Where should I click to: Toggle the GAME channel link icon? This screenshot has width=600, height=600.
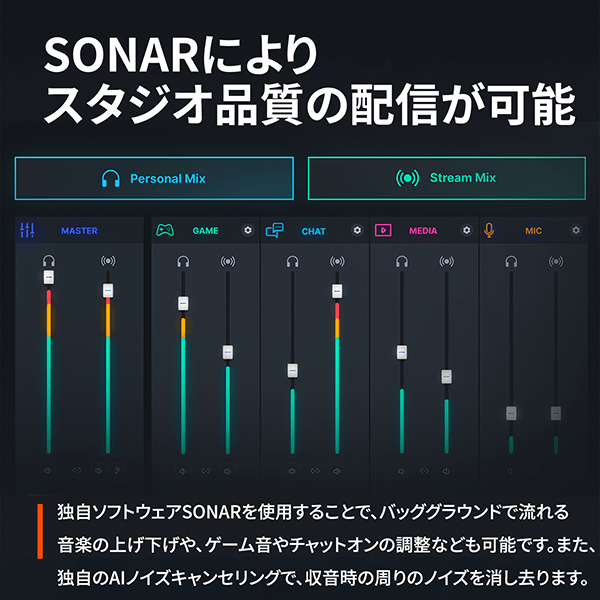[205, 471]
